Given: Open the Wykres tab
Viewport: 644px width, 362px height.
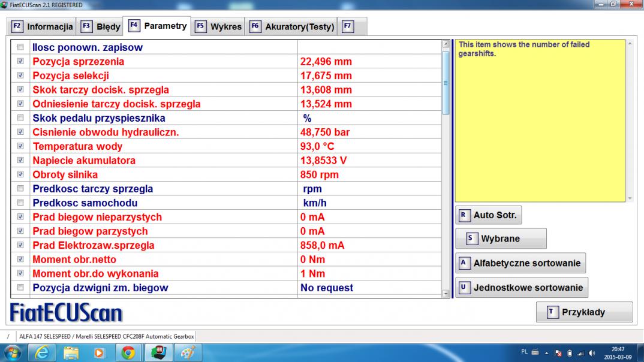Looking at the screenshot, I should [219, 27].
